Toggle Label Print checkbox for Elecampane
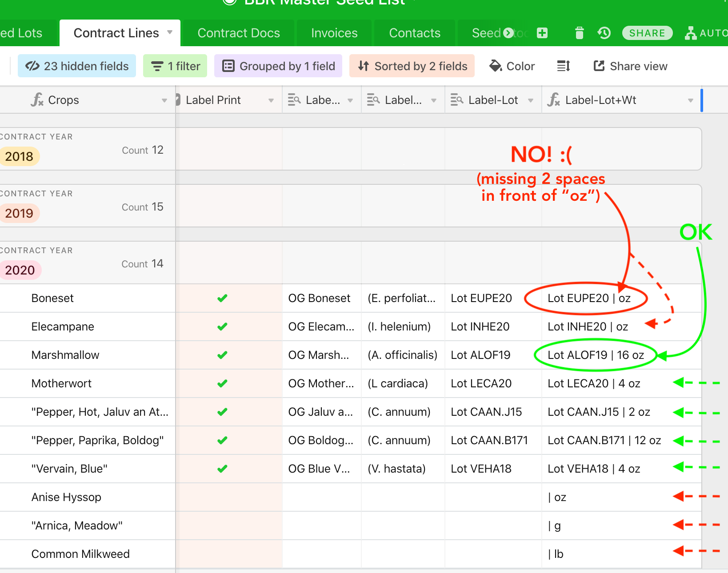The height and width of the screenshot is (573, 728). point(223,326)
